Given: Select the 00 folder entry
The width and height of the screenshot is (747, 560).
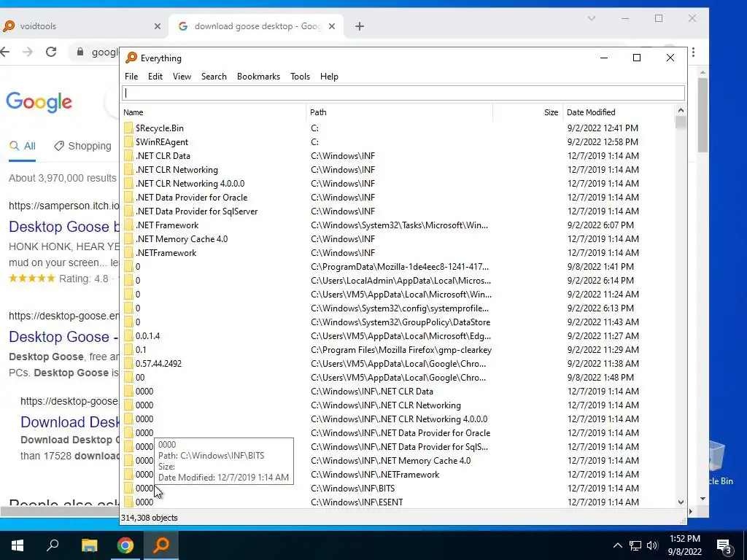Looking at the screenshot, I should point(398,378).
